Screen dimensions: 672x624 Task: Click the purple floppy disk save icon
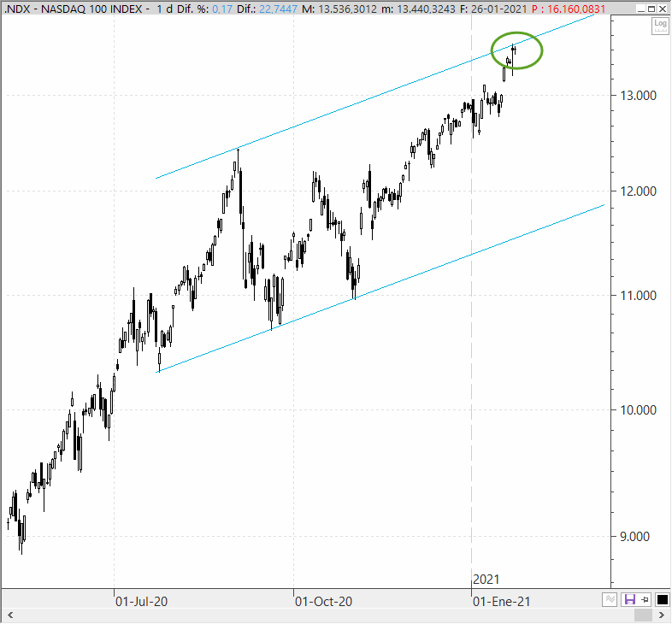[629, 599]
